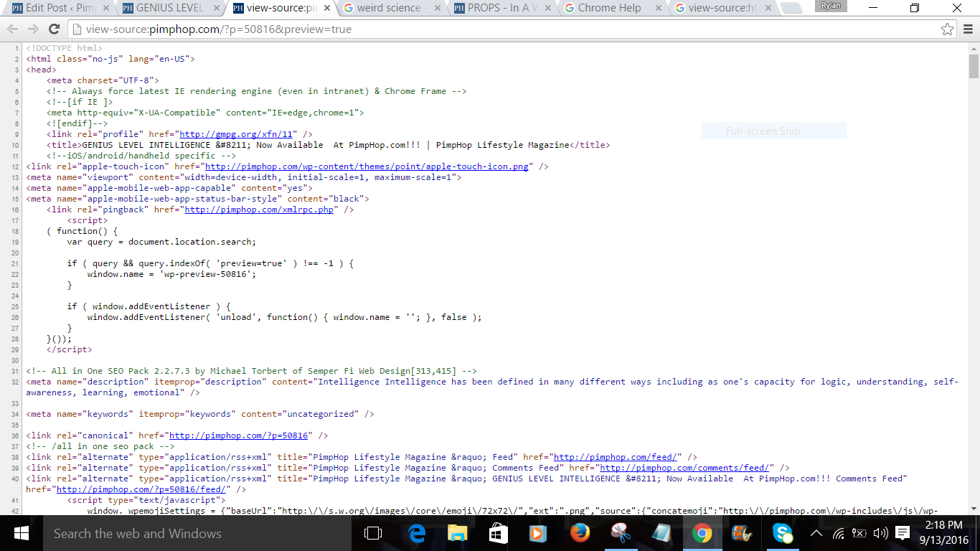The height and width of the screenshot is (551, 980).
Task: Click the 'meta name="keywords"' source line
Action: [x=200, y=414]
